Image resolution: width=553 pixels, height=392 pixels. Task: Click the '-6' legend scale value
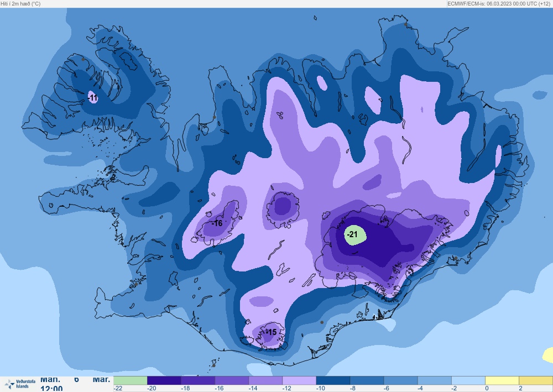click(387, 388)
